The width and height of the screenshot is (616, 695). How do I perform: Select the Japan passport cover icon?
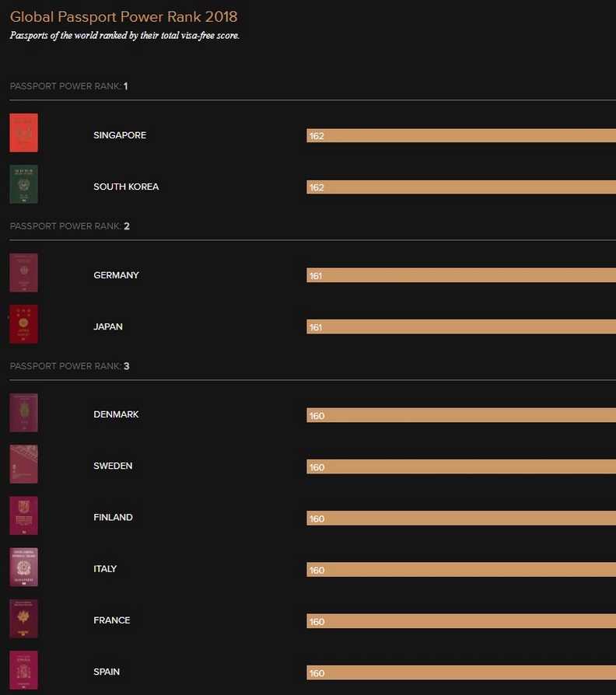[x=23, y=324]
